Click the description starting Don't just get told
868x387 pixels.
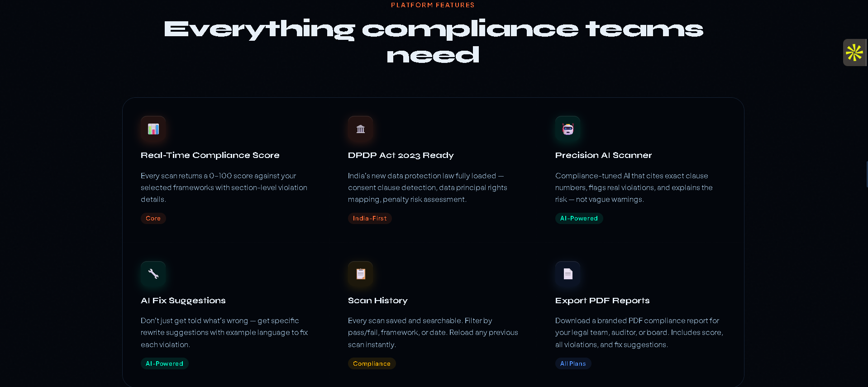tap(224, 333)
